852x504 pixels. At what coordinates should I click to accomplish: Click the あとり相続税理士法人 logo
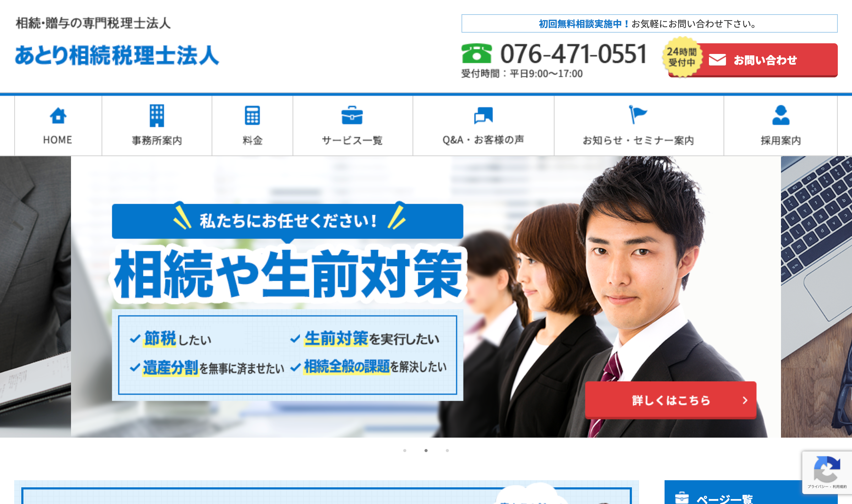pyautogui.click(x=117, y=56)
